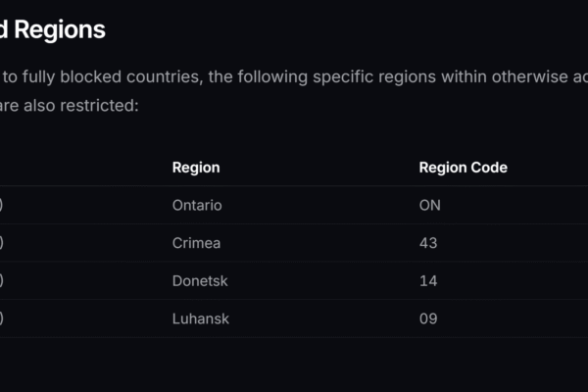Select the "Luhansk" table cell
Screen dimensions: 588x392
point(200,318)
